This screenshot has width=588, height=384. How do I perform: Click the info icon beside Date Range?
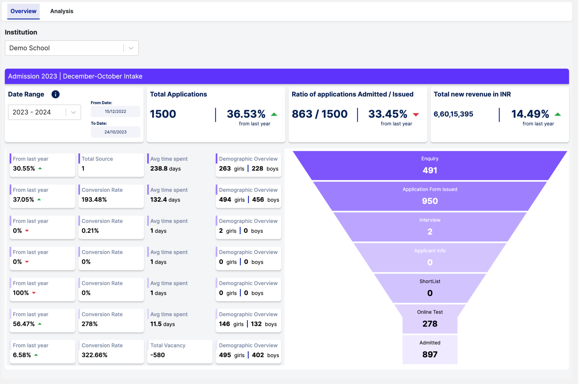coord(55,94)
